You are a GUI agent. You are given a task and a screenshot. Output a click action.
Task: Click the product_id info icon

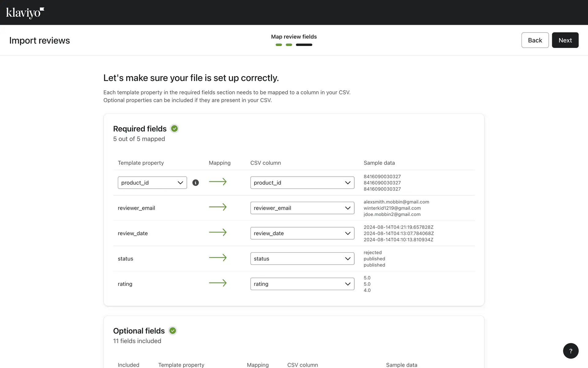click(195, 183)
